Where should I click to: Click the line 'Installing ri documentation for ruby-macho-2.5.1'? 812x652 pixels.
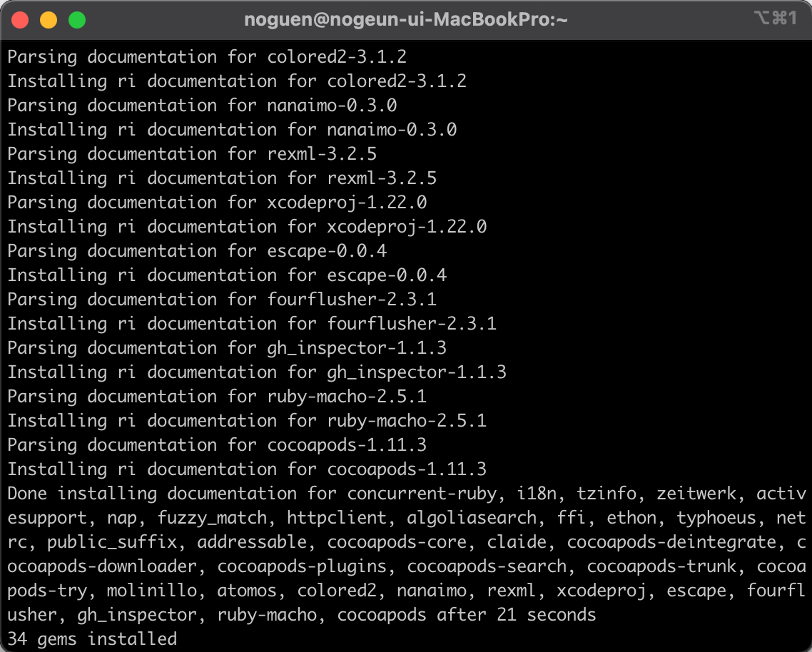[247, 421]
